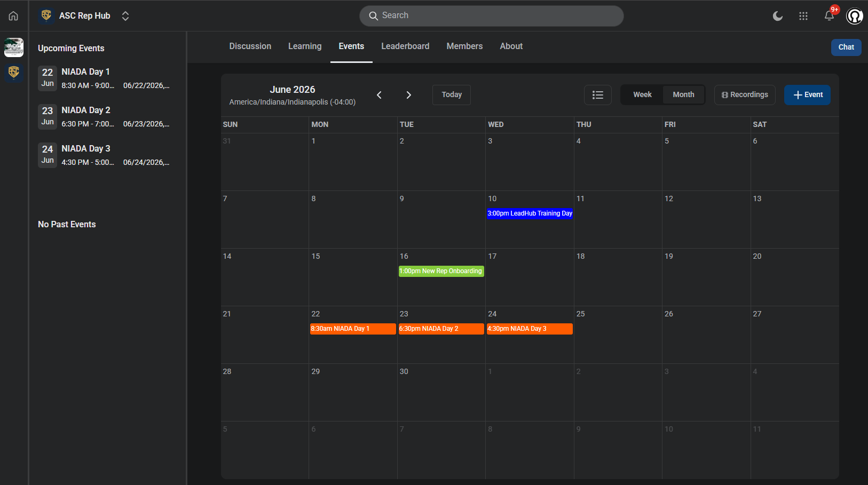Open the apps grid menu

(803, 16)
